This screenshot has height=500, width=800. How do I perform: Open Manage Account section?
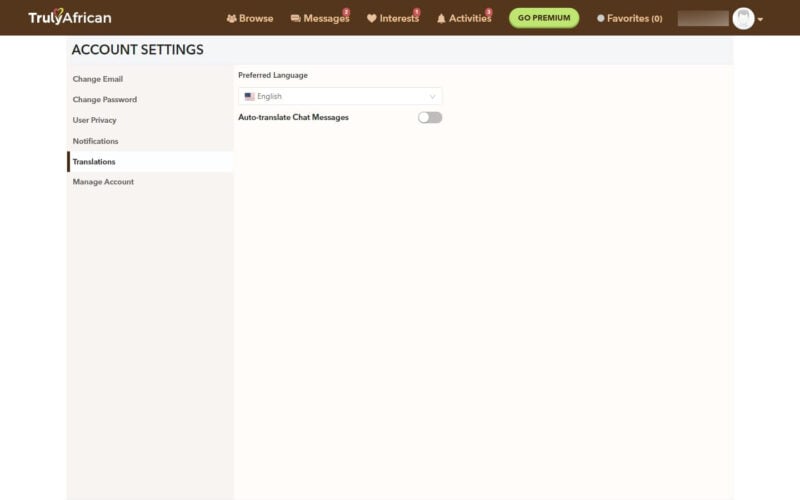point(103,182)
